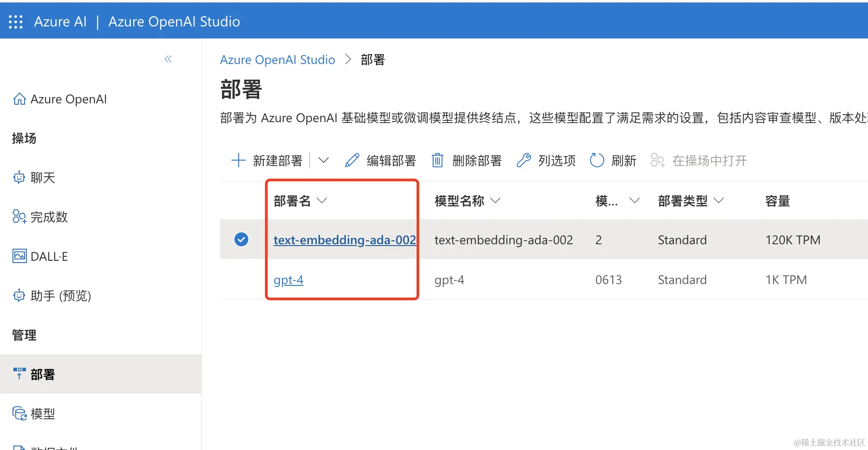Click the 新建部署 button
This screenshot has height=450, width=868.
pos(267,160)
